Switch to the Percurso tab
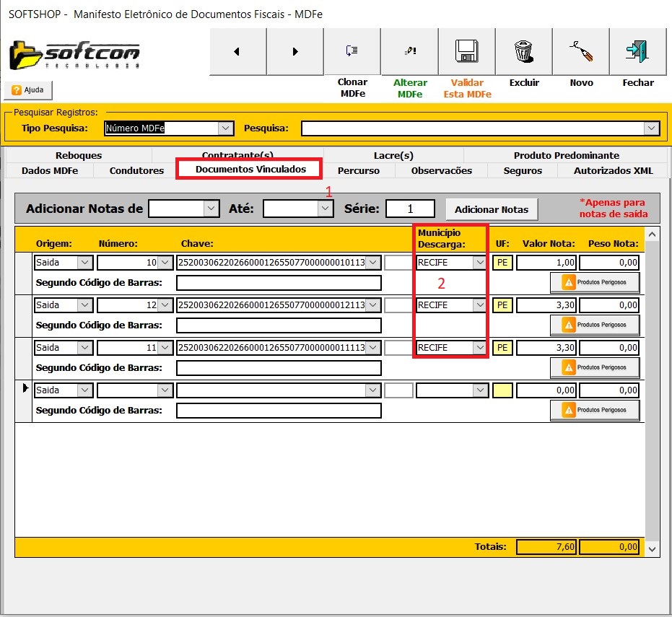 358,171
